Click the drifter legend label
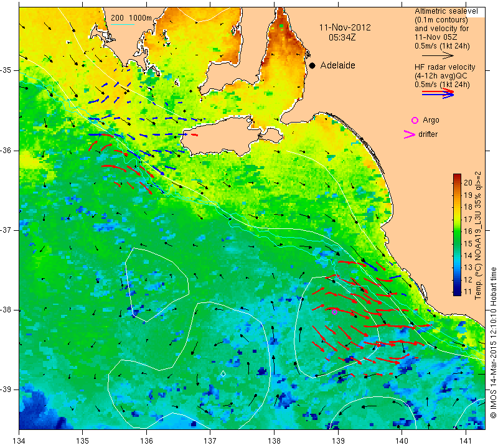 pos(428,134)
